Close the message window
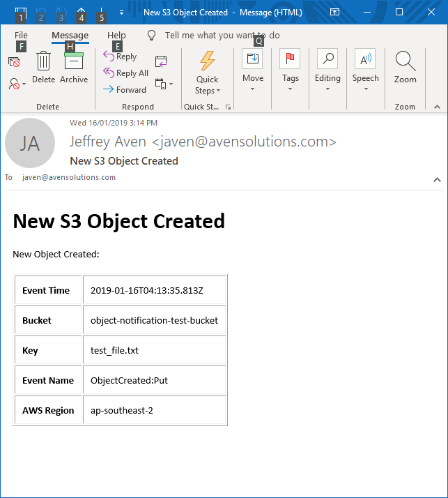This screenshot has width=448, height=498. 431,12
